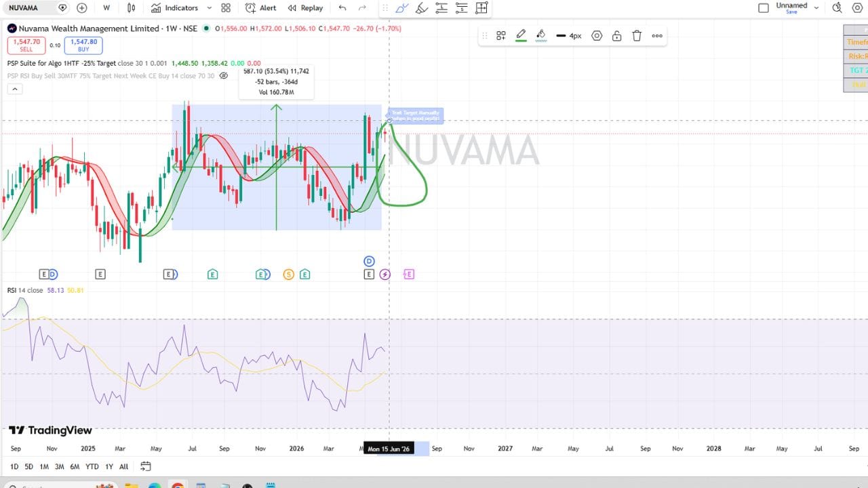Start bar Replay mode
This screenshot has height=488, width=868.
305,8
